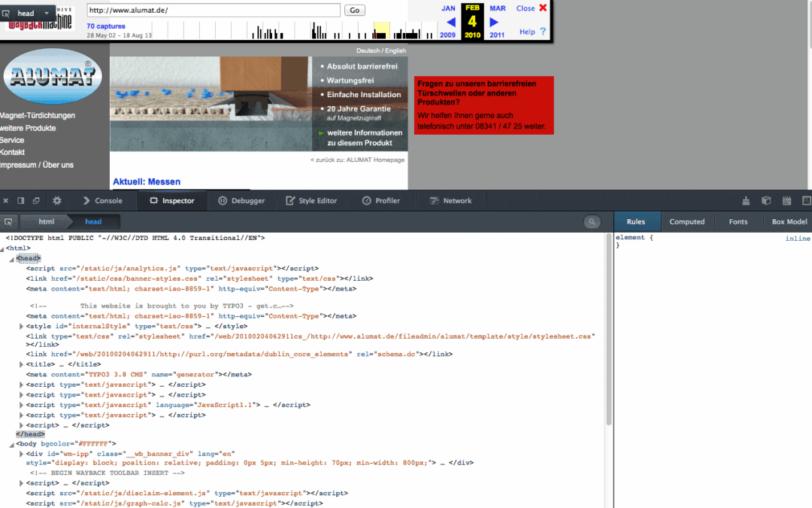Click the Close link on Wayback toolbar
Image resolution: width=812 pixels, height=508 pixels.
[526, 8]
